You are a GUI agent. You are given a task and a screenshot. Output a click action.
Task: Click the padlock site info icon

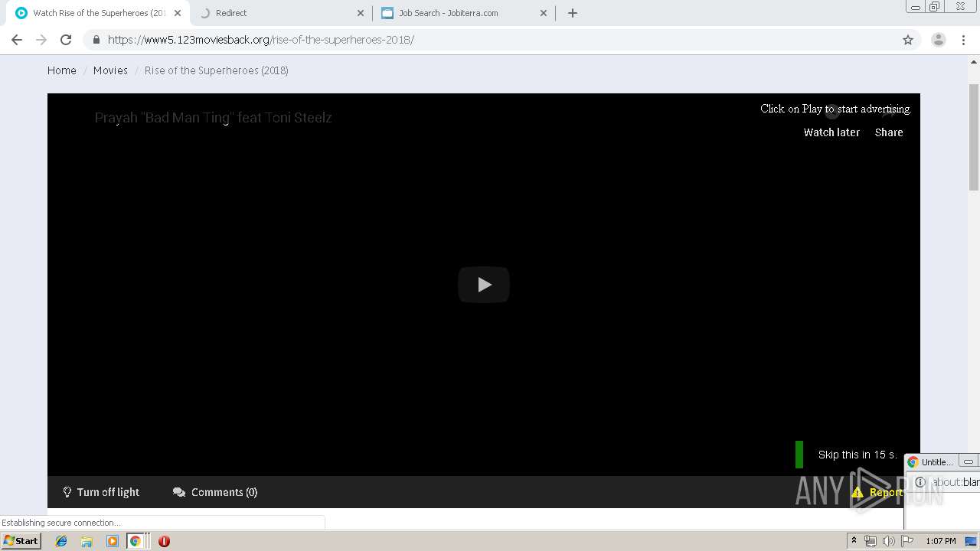point(96,40)
